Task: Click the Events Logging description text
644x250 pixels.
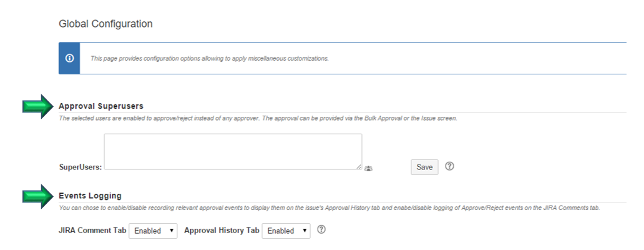Action: 329,208
